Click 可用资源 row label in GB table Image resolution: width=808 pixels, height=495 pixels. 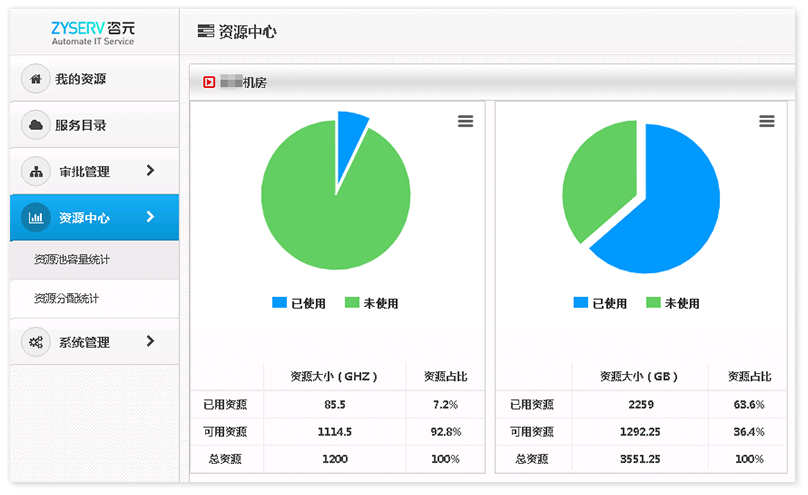pyautogui.click(x=532, y=432)
